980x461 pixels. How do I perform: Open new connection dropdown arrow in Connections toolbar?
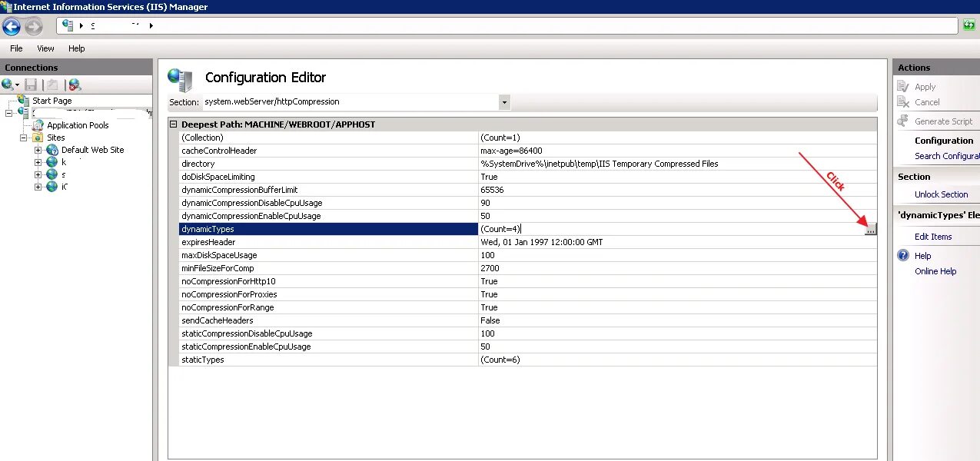click(17, 85)
